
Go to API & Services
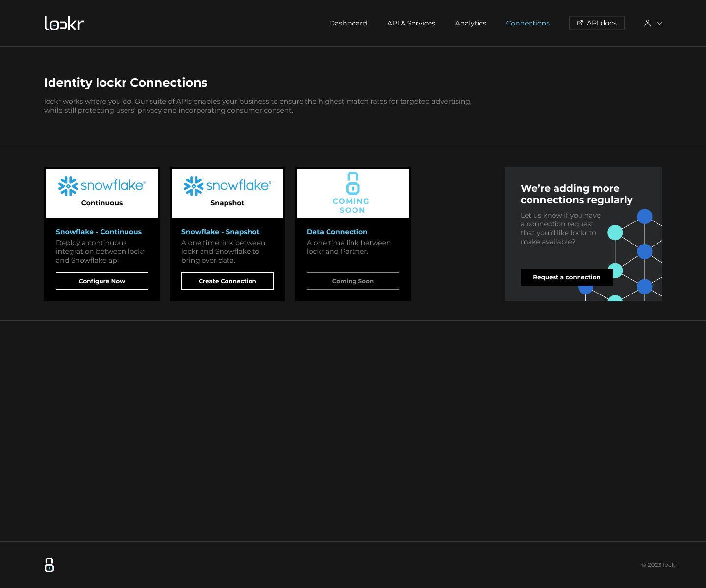pyautogui.click(x=411, y=23)
